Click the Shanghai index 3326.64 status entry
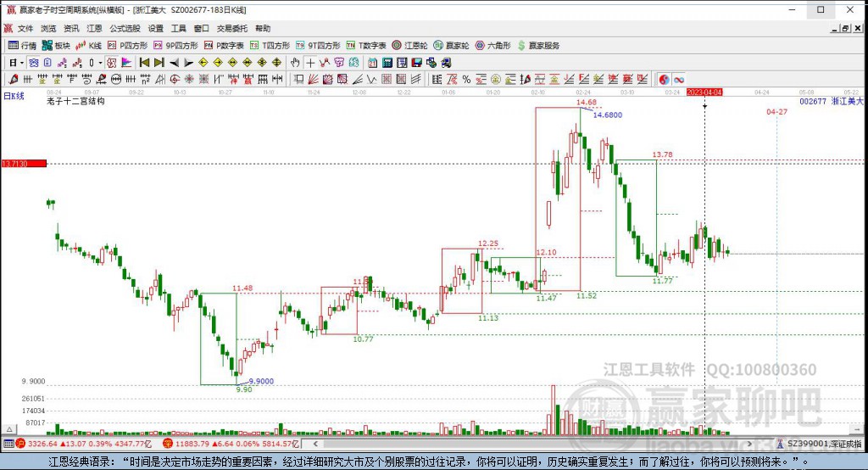The image size is (868, 470). point(84,444)
